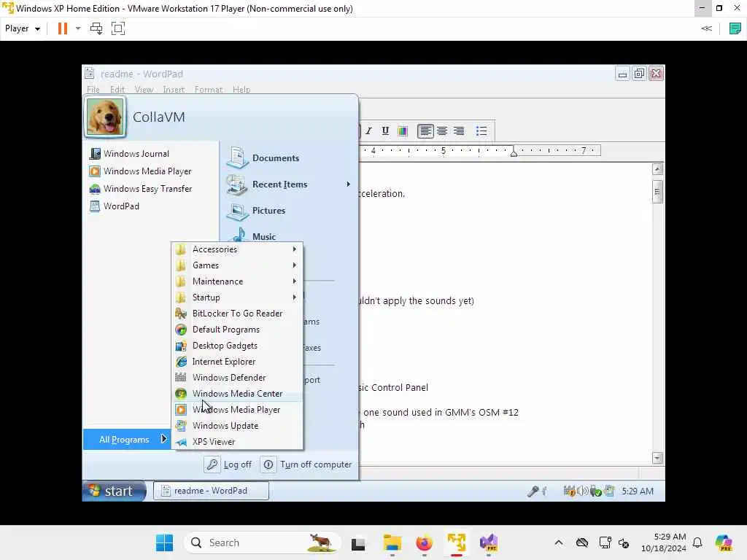The width and height of the screenshot is (747, 560).
Task: Click the Log off button
Action: pyautogui.click(x=228, y=464)
